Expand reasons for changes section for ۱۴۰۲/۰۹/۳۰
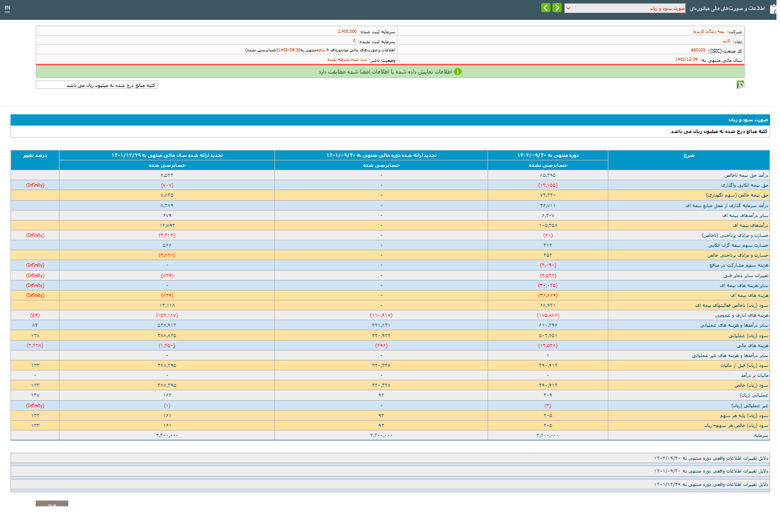The image size is (780, 532). tap(711, 459)
